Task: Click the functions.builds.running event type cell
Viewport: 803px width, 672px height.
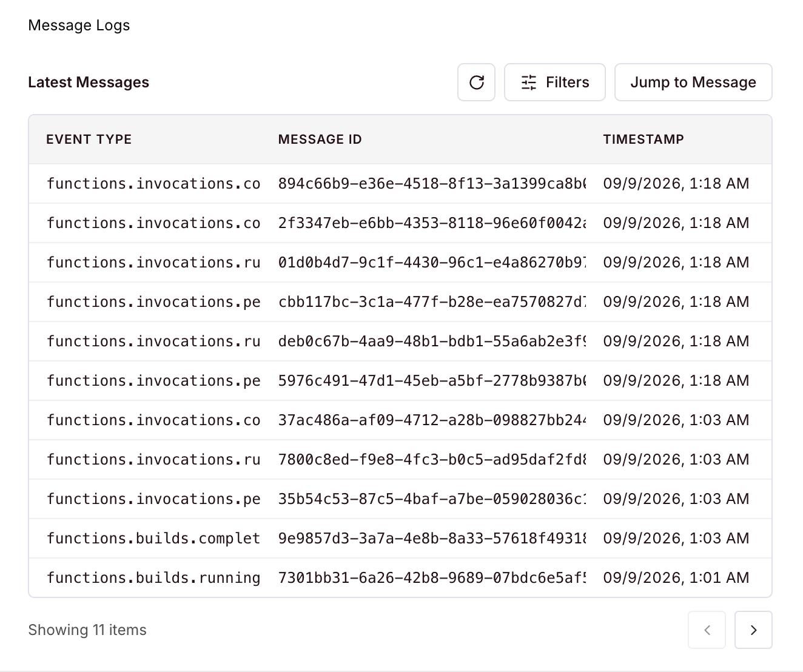Action: 153,577
